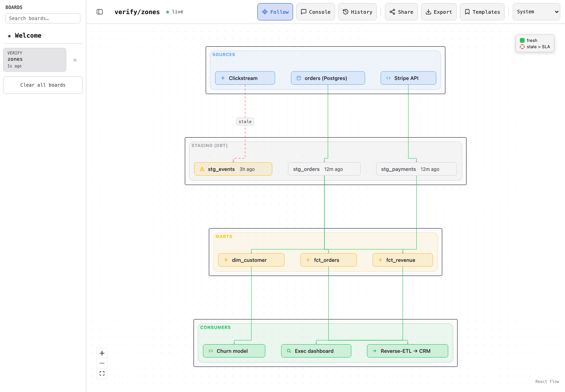The height and width of the screenshot is (392, 565).
Task: Select the dim_customer mart node
Action: (x=251, y=260)
